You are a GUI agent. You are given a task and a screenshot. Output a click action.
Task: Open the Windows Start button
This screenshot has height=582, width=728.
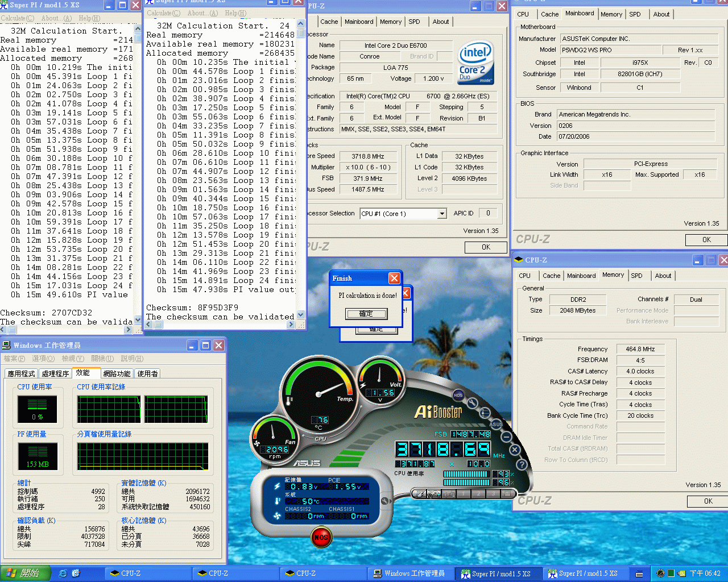click(26, 573)
